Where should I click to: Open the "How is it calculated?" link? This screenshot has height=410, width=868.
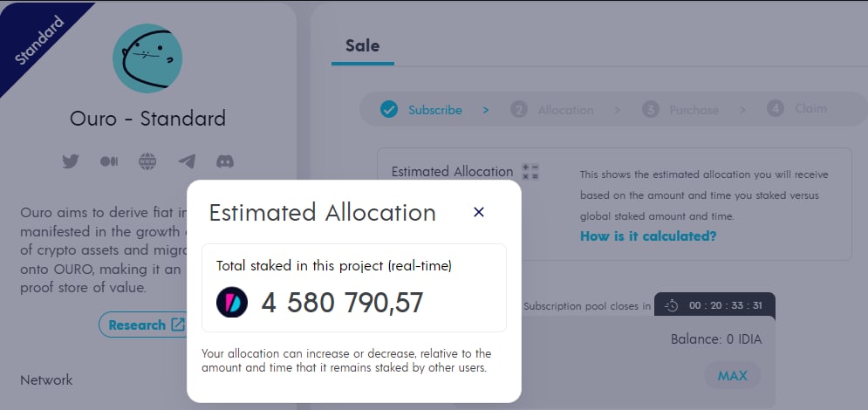(x=649, y=236)
